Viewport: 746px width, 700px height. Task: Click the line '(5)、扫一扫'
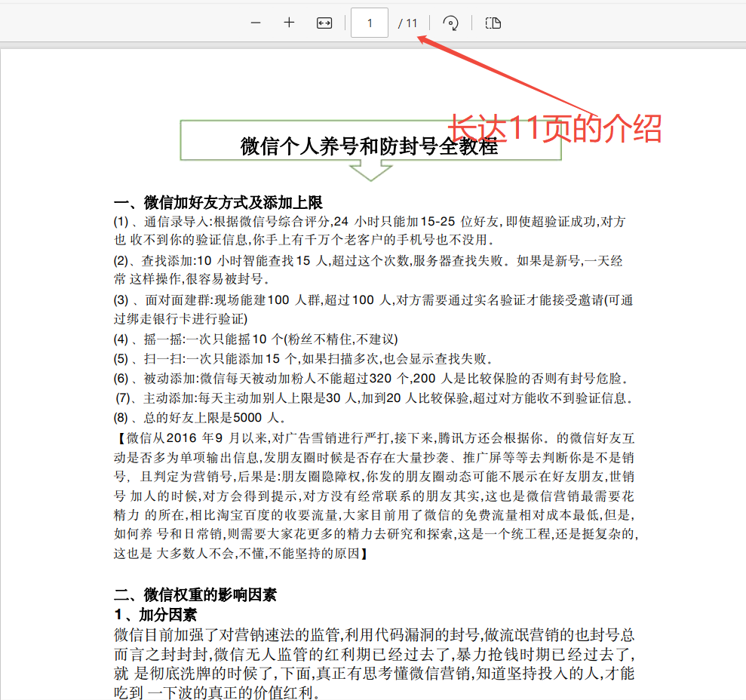tap(303, 359)
